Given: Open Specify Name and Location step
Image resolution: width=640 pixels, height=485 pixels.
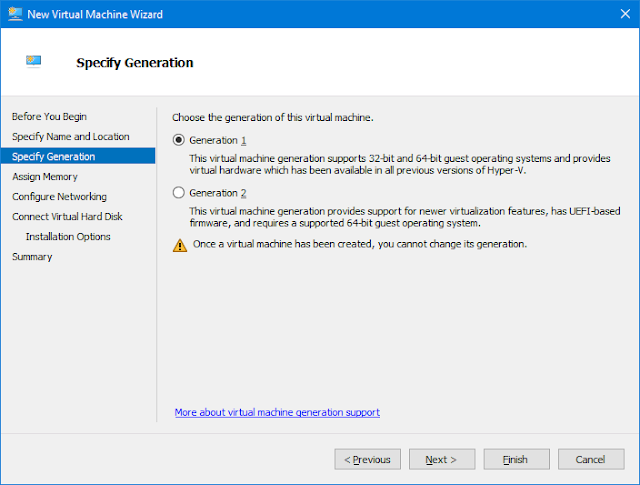Looking at the screenshot, I should pyautogui.click(x=71, y=136).
